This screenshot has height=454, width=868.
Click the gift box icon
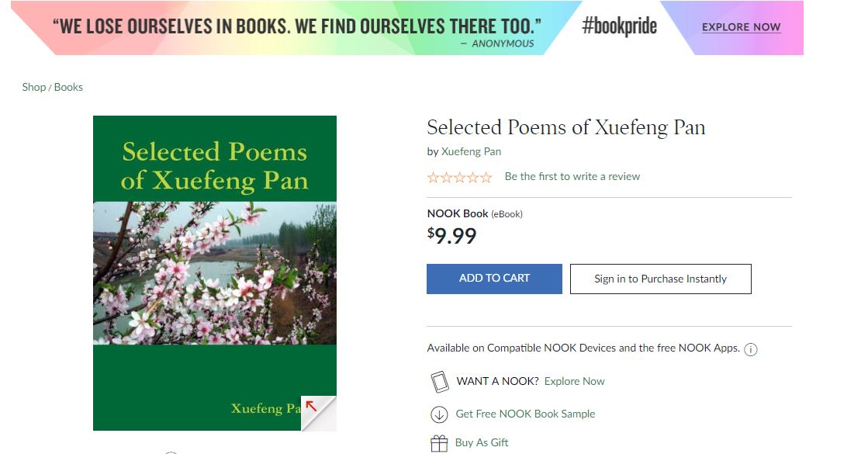tap(440, 443)
